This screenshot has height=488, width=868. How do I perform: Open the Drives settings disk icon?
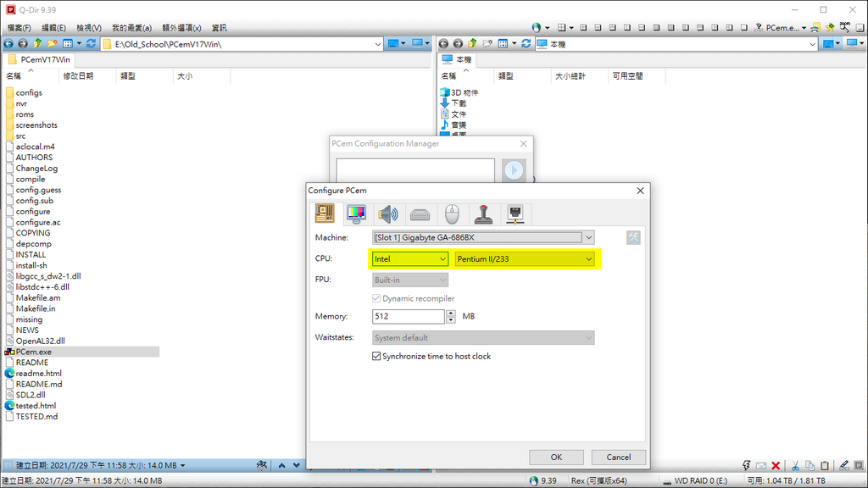[x=420, y=213]
